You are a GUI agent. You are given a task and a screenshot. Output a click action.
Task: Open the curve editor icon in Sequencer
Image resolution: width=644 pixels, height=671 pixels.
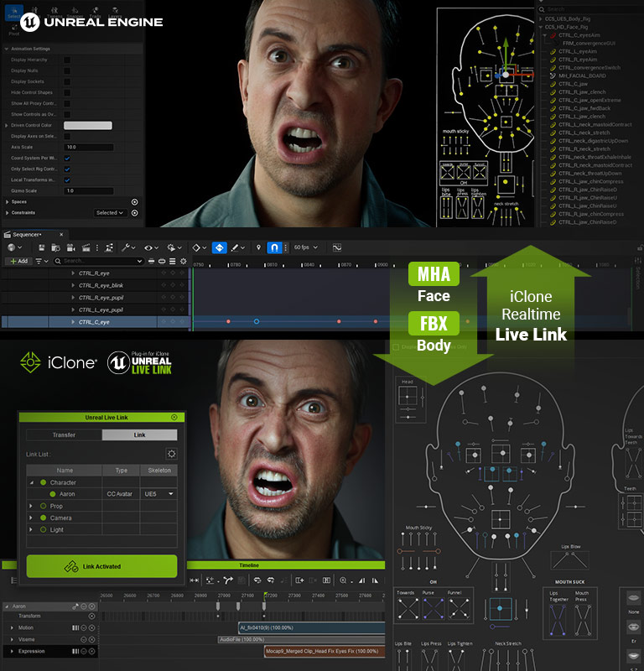[337, 248]
